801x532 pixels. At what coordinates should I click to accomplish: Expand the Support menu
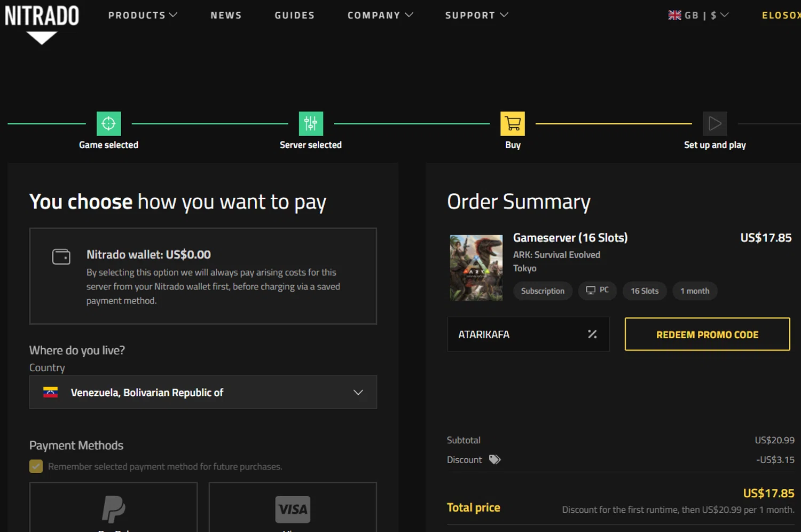point(476,15)
